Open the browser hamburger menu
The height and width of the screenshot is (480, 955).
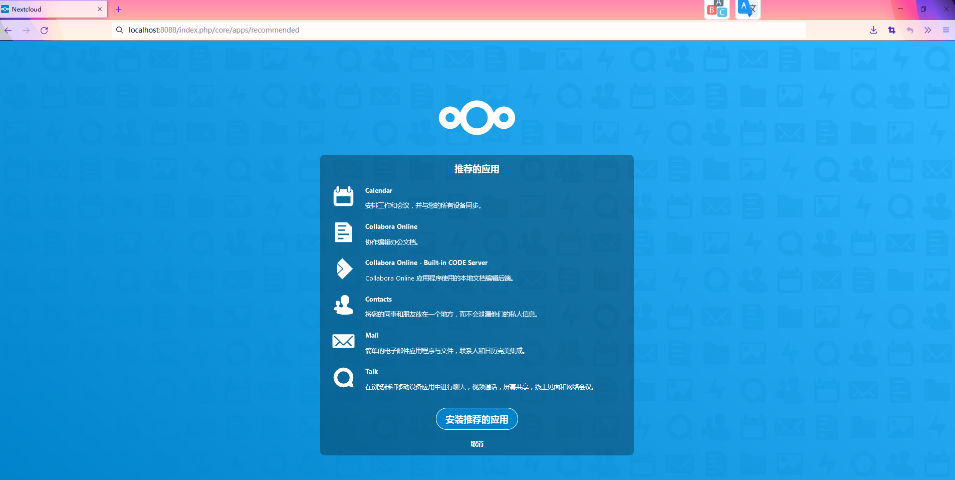click(x=946, y=30)
